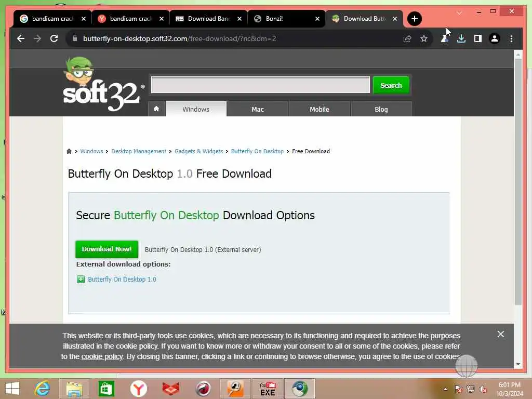Screen dimensions: 532x399
Task: Close the Bonzi! tab
Action: click(317, 19)
